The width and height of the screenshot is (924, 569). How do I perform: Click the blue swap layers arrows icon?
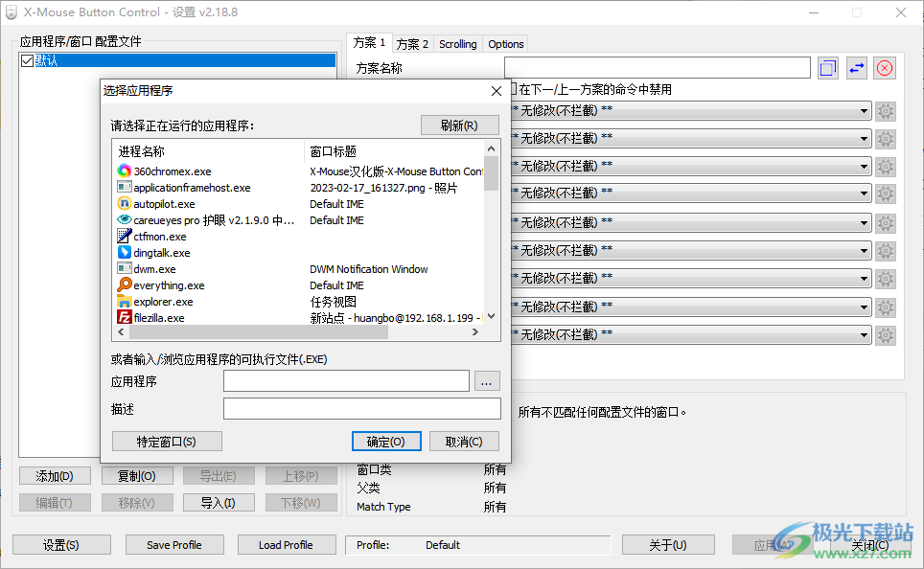857,68
